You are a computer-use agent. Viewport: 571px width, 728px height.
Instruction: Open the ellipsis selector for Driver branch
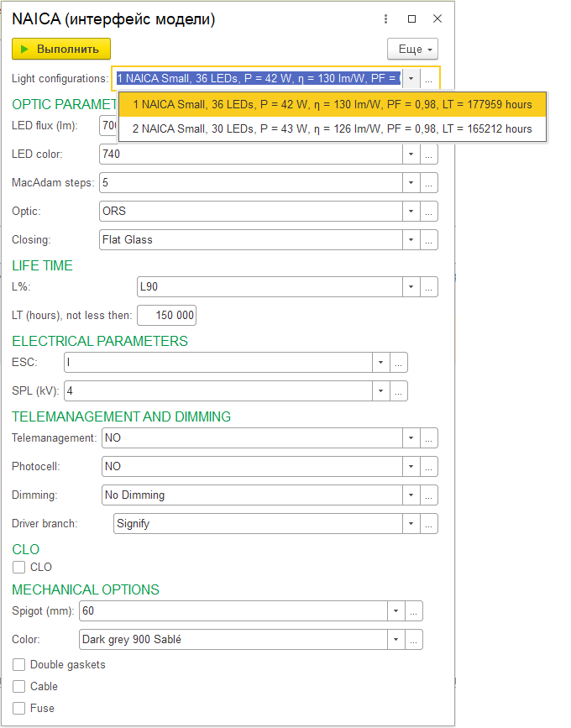pos(429,524)
